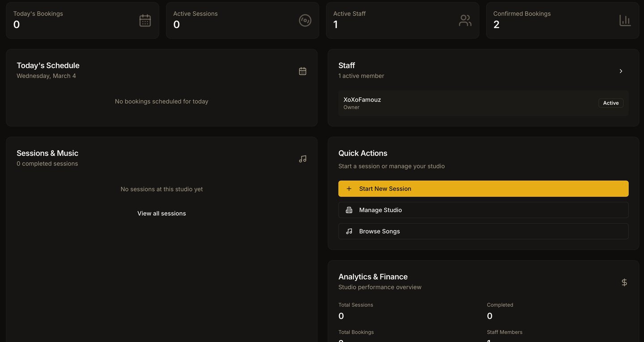644x342 pixels.
Task: Click the disc icon in Active Sessions
Action: 305,21
